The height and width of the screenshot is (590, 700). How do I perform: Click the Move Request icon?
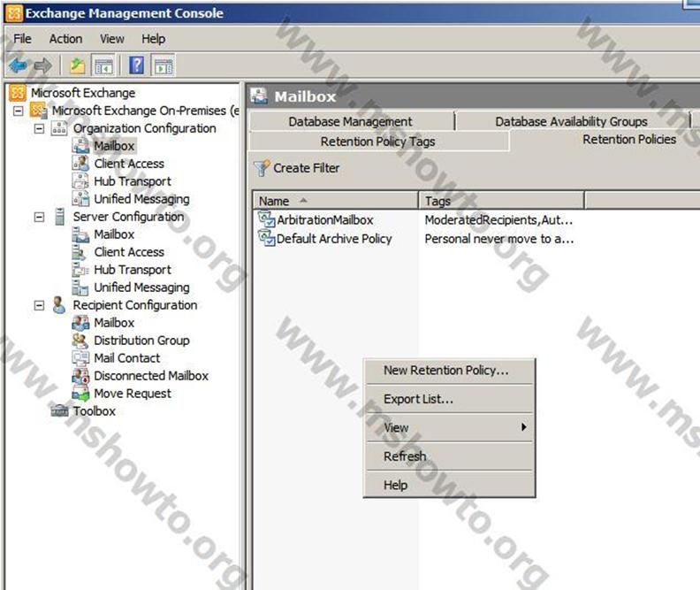pos(80,393)
